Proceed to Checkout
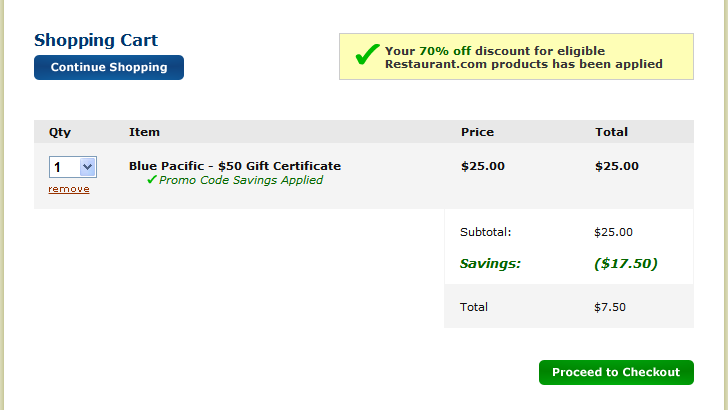The width and height of the screenshot is (728, 410). pos(616,372)
